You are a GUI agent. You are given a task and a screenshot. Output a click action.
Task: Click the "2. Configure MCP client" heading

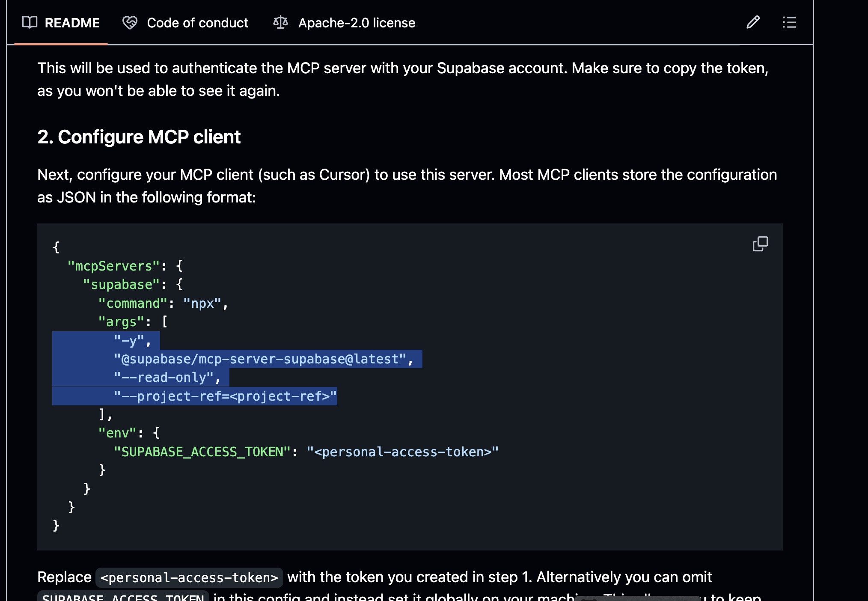139,137
